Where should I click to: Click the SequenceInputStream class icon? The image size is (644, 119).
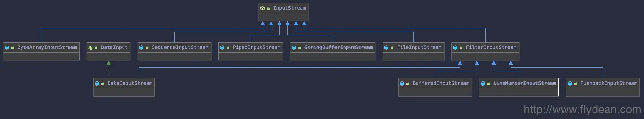[x=141, y=47]
